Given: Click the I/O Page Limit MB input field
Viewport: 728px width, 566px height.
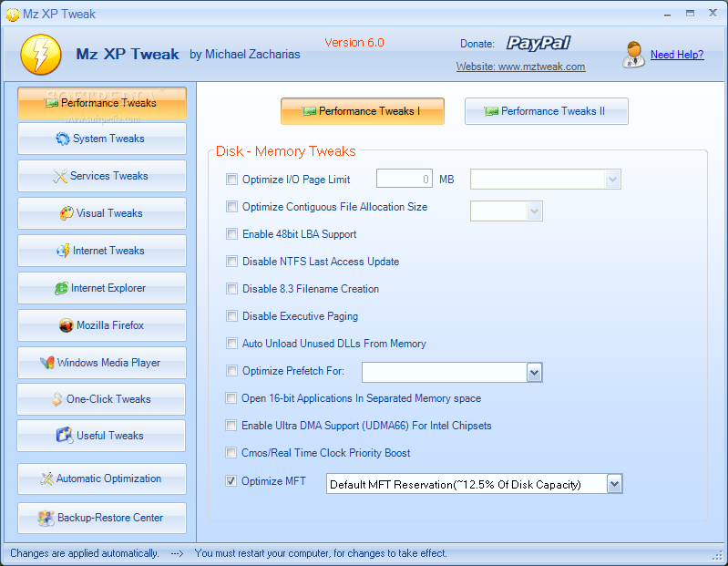Looking at the screenshot, I should click(405, 180).
